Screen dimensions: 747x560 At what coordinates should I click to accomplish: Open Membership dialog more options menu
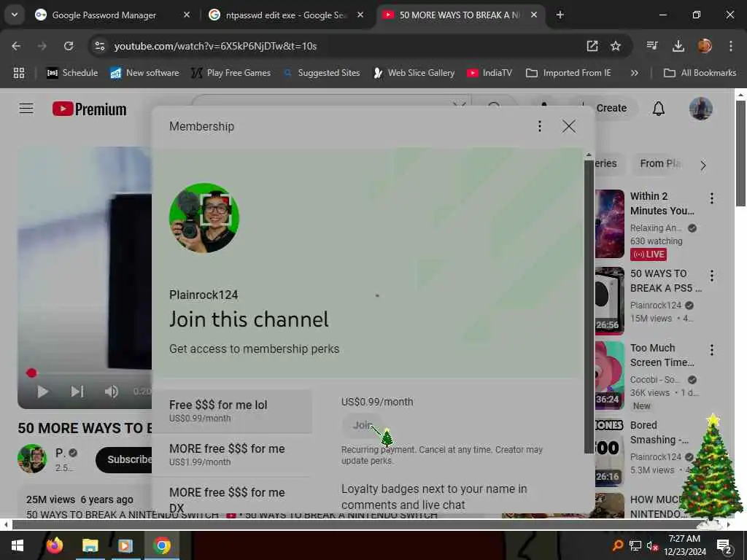(x=539, y=126)
